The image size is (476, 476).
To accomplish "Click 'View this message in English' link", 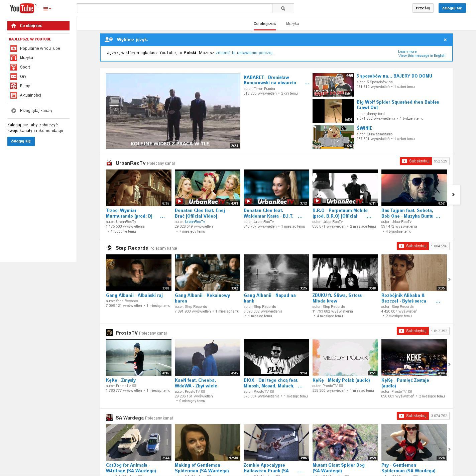I will 422,55.
